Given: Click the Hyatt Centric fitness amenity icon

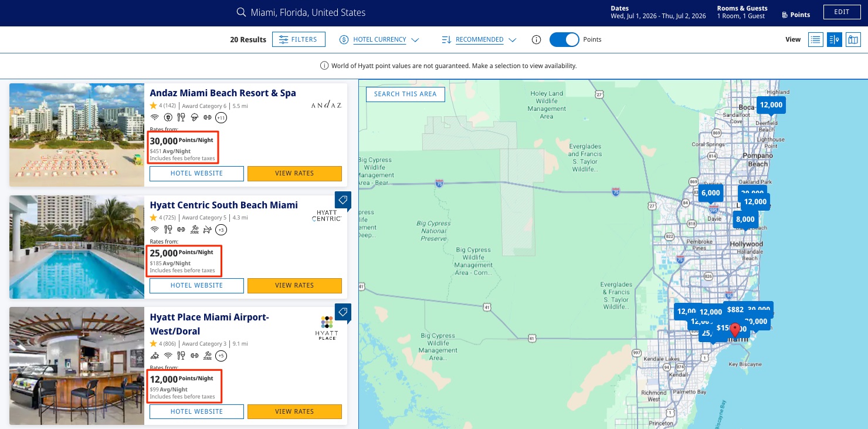Looking at the screenshot, I should pyautogui.click(x=181, y=229).
